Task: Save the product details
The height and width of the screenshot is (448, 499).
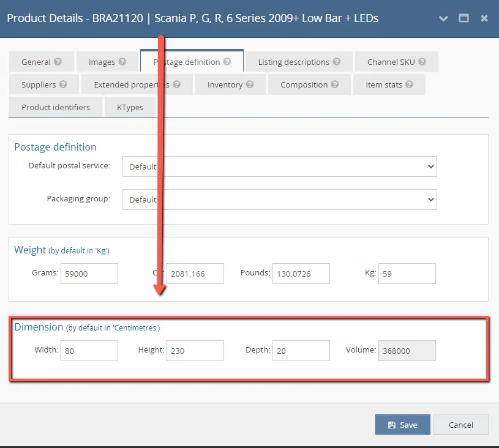Action: pos(403,425)
